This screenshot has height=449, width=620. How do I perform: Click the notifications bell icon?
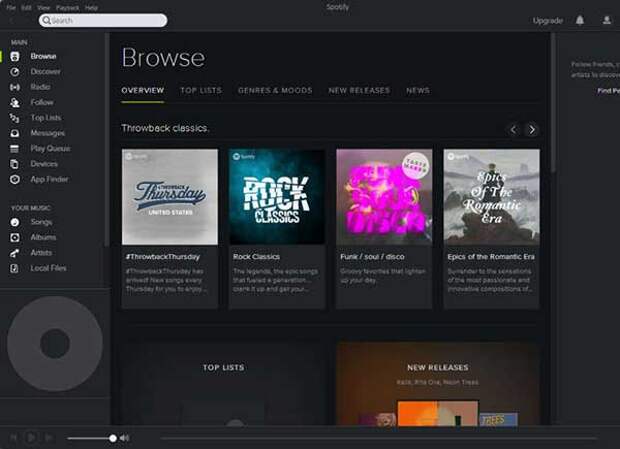[x=580, y=20]
